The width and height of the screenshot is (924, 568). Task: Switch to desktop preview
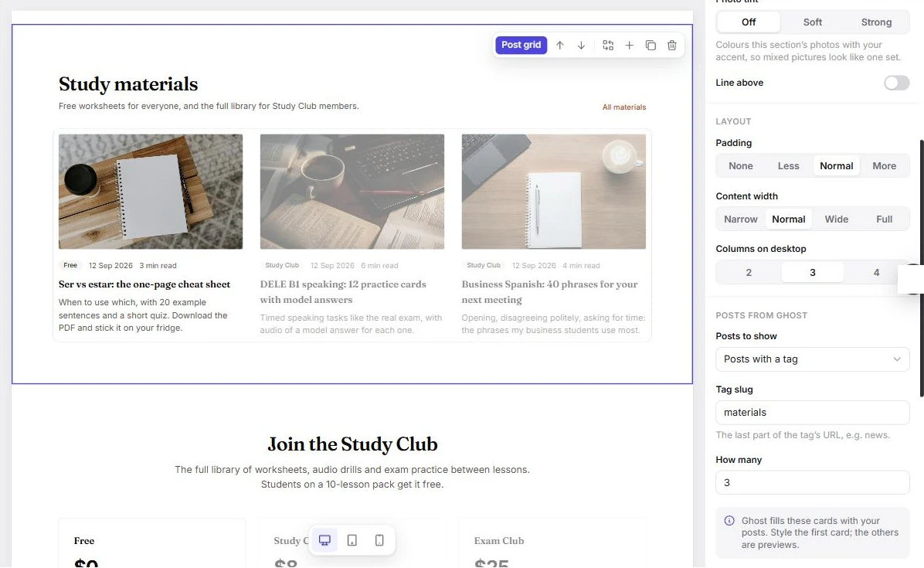324,540
